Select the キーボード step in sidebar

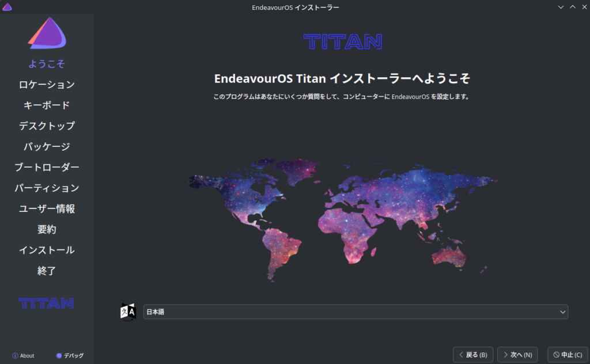pos(47,105)
